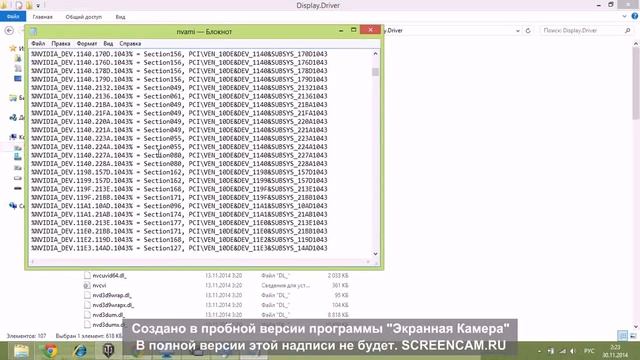
Task: Close the nvami Notepad window
Action: pyautogui.click(x=370, y=30)
